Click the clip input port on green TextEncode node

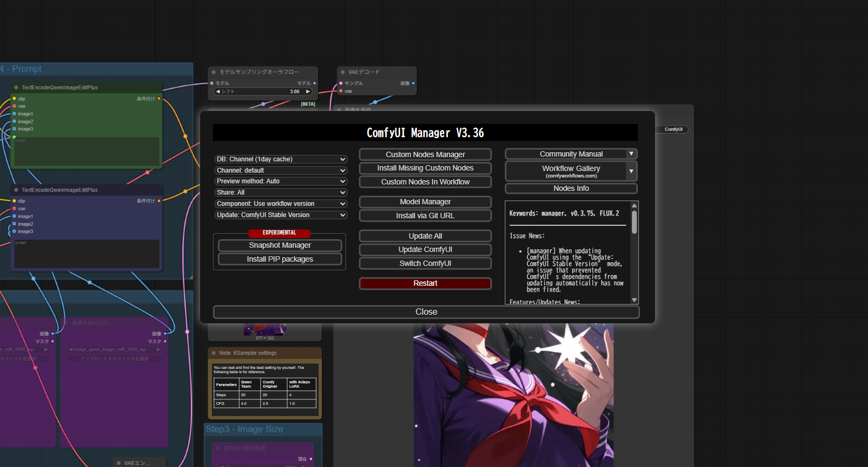click(14, 99)
